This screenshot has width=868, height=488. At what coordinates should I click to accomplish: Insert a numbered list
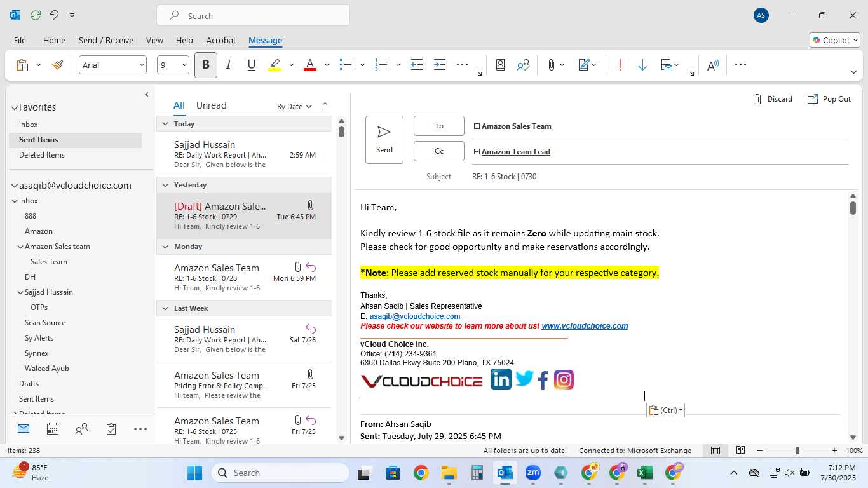click(x=381, y=65)
